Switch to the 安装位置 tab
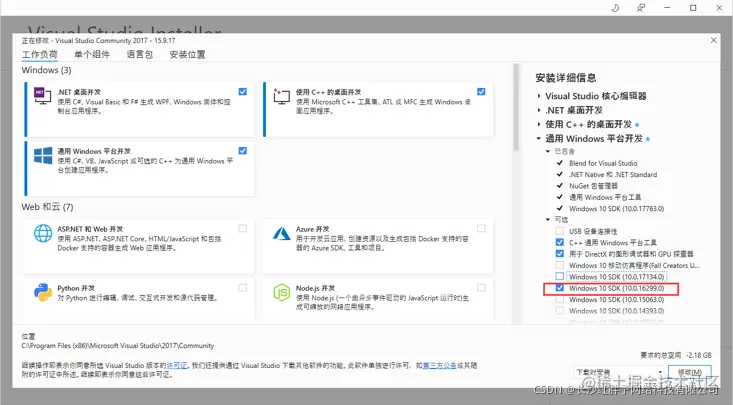The image size is (733, 405). click(x=187, y=55)
